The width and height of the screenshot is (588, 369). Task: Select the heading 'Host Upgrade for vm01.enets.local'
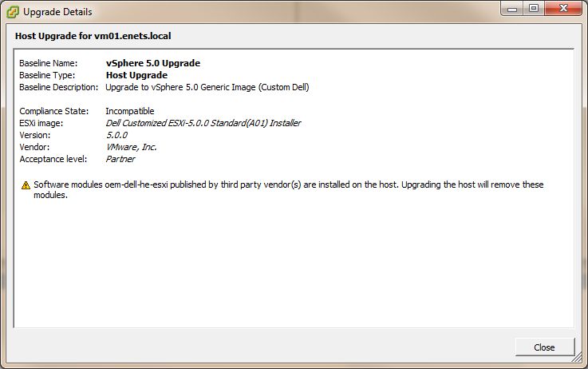pos(93,36)
